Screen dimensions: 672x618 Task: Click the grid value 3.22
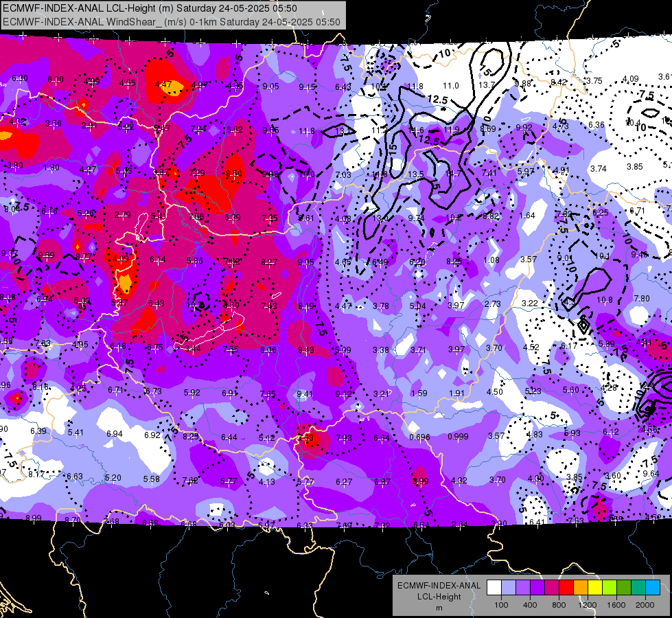coord(530,304)
